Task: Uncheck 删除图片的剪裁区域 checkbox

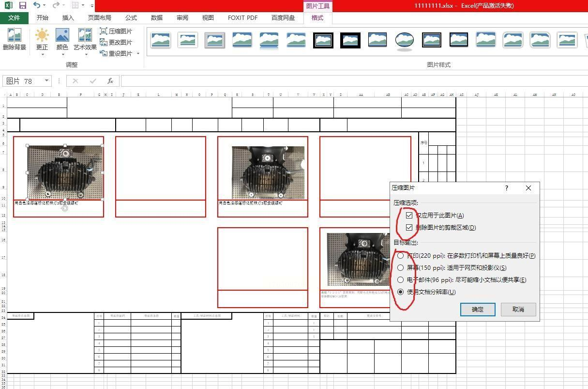Action: [x=409, y=227]
